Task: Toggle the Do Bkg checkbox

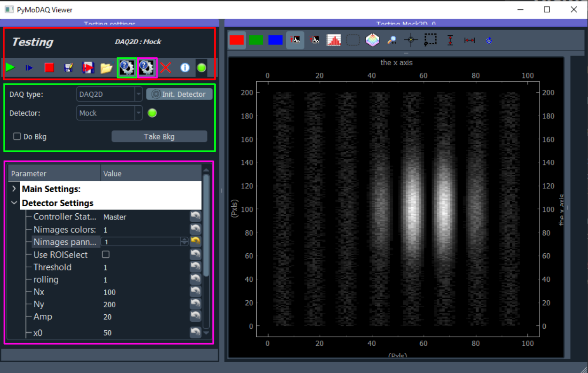Action: coord(17,136)
